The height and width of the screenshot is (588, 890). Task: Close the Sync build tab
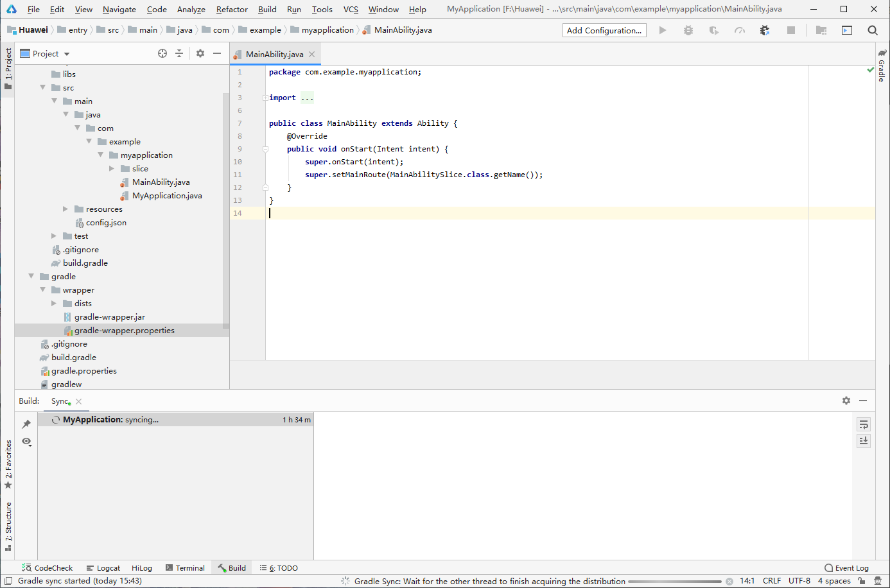point(78,401)
